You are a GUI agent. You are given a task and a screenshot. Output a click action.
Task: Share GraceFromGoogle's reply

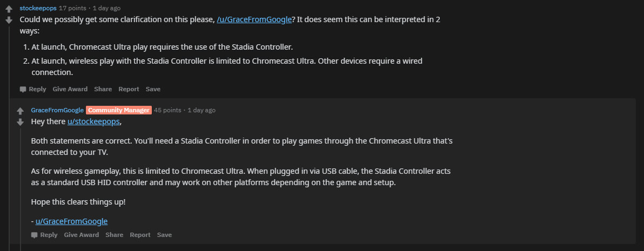click(x=114, y=235)
